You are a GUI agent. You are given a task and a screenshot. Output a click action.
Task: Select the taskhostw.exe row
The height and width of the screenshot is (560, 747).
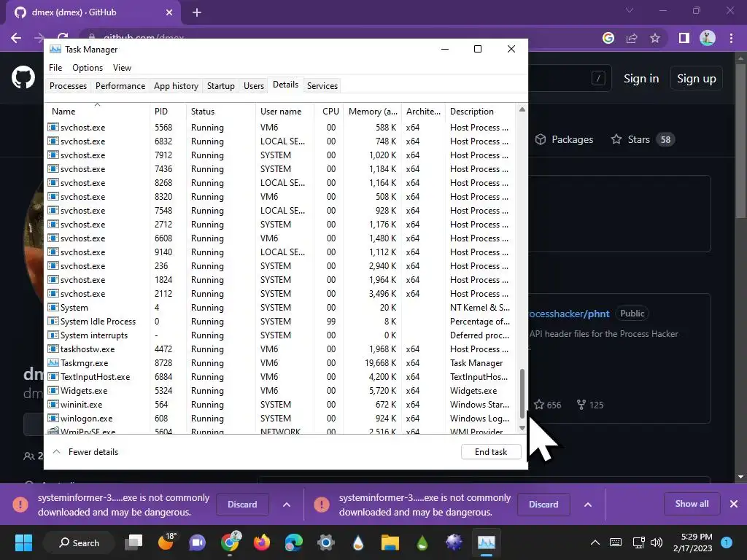[281, 349]
